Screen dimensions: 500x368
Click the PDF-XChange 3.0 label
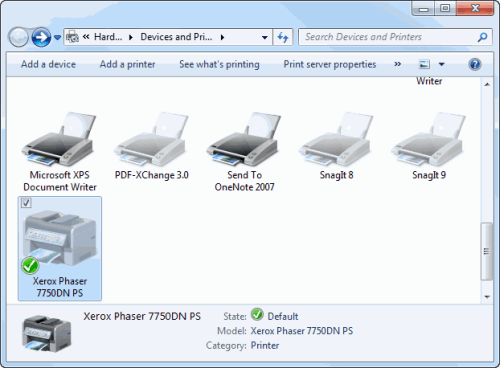coord(152,175)
